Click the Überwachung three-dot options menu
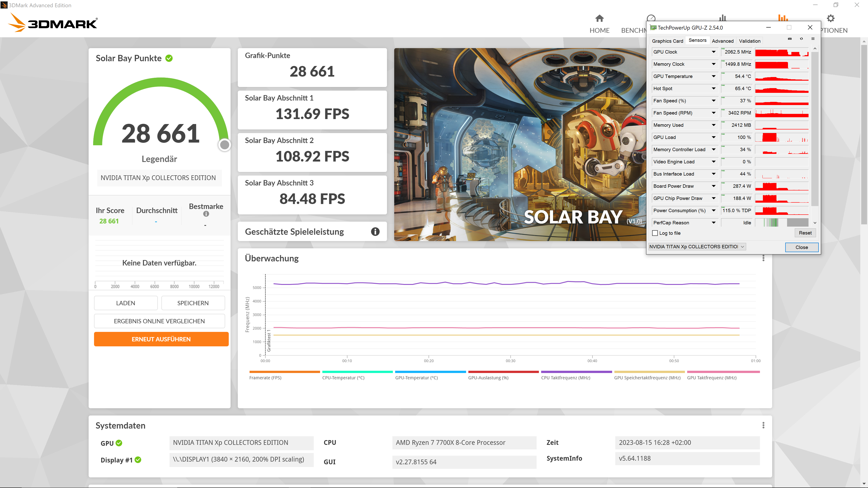 click(x=764, y=258)
